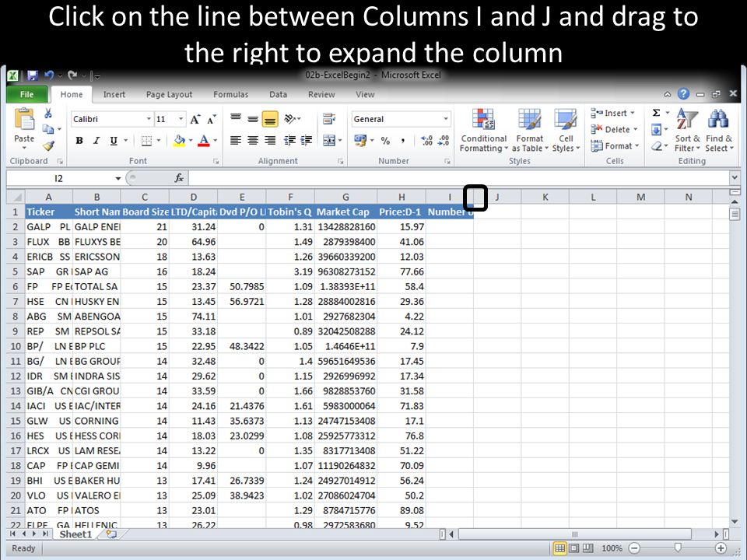The height and width of the screenshot is (560, 747).
Task: Click the Decrease Font Size icon
Action: point(212,119)
